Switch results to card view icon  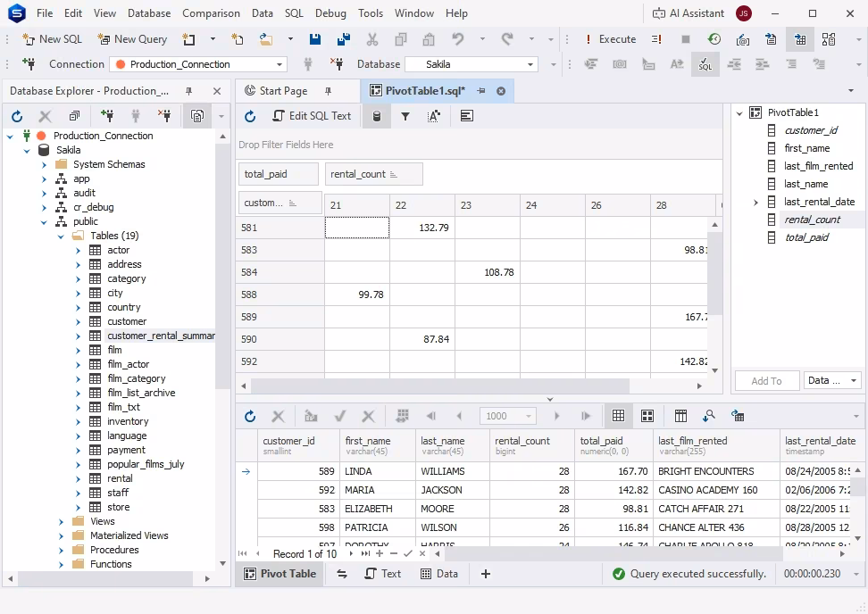[x=647, y=416]
